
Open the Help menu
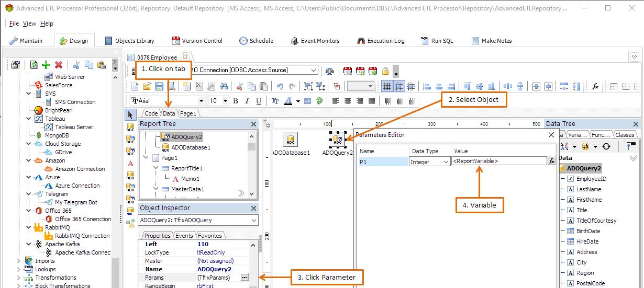pyautogui.click(x=47, y=24)
